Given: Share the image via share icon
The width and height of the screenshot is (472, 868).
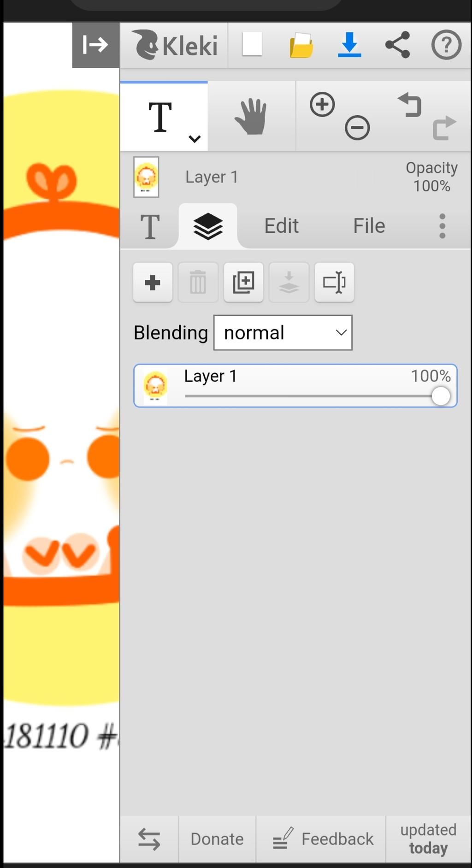Looking at the screenshot, I should coord(397,45).
